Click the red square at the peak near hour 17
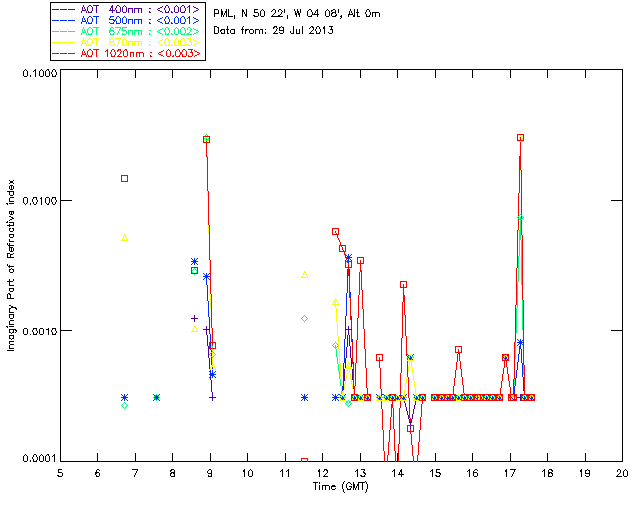 [520, 138]
